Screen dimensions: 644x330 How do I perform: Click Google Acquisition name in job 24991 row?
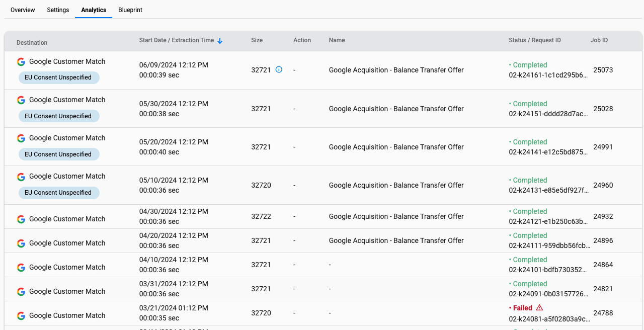[396, 147]
